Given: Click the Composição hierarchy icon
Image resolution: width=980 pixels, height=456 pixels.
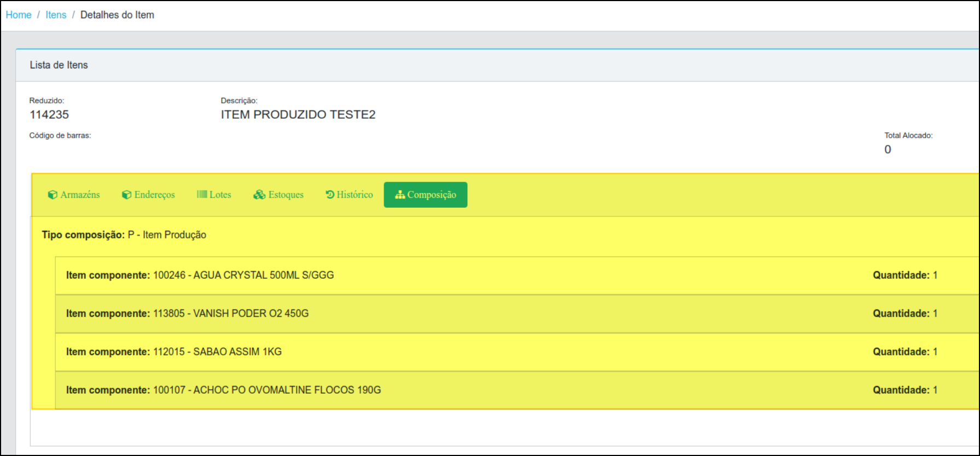Looking at the screenshot, I should tap(400, 195).
